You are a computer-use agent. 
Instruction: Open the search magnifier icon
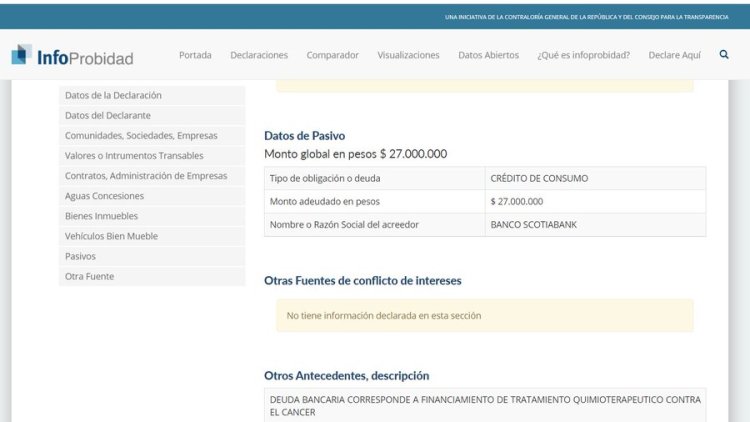click(724, 55)
